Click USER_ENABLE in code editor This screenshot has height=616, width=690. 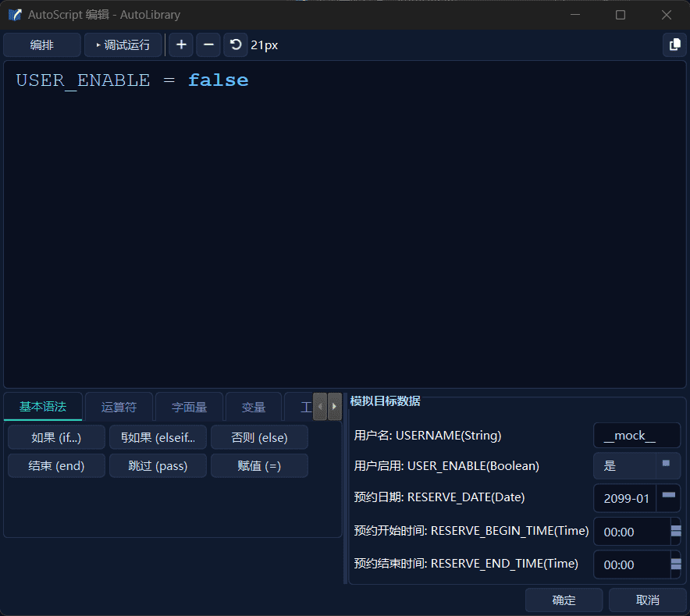click(x=84, y=80)
